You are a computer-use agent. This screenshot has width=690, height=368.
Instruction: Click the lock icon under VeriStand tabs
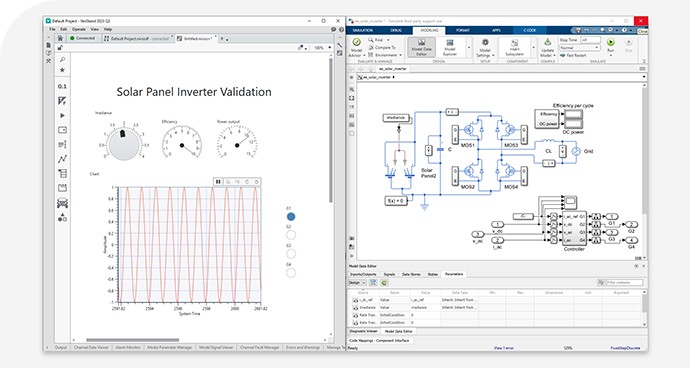click(x=60, y=48)
